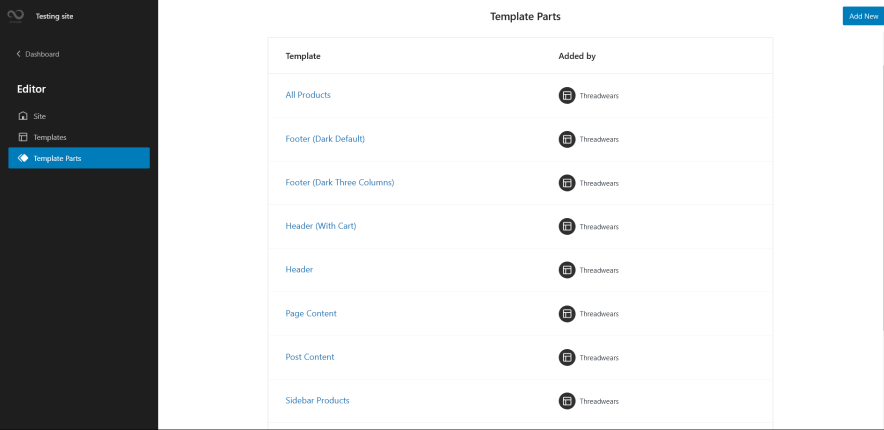Viewport: 884px width, 430px height.
Task: Go back using the Dashboard chevron
Action: click(x=18, y=54)
